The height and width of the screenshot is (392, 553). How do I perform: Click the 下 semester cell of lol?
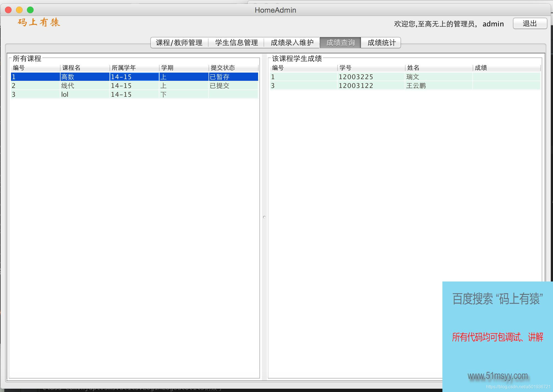(184, 94)
